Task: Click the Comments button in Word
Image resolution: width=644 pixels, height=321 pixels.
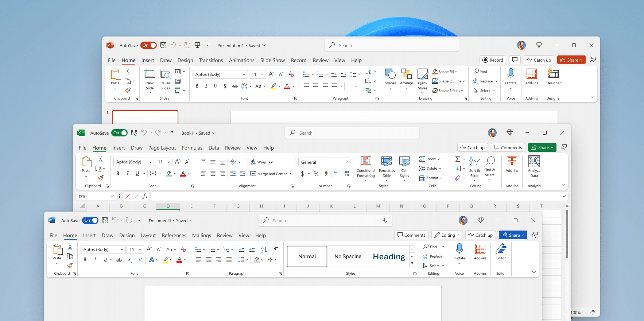Action: pos(411,235)
